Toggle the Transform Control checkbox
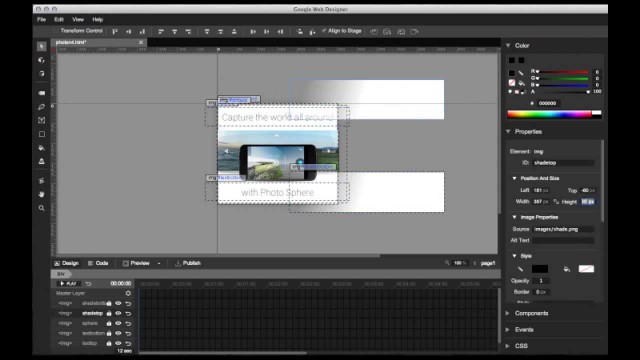640x360 pixels. tap(56, 31)
